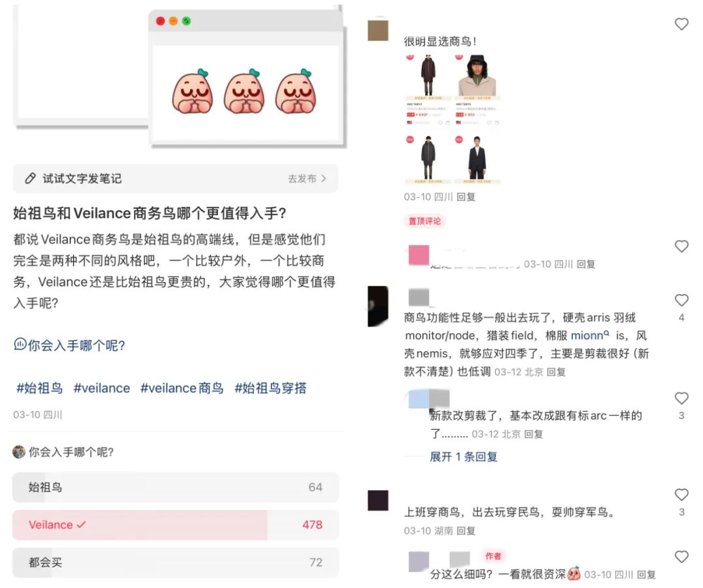Open the poll creator's avatar
This screenshot has height=588, width=703.
point(18,452)
